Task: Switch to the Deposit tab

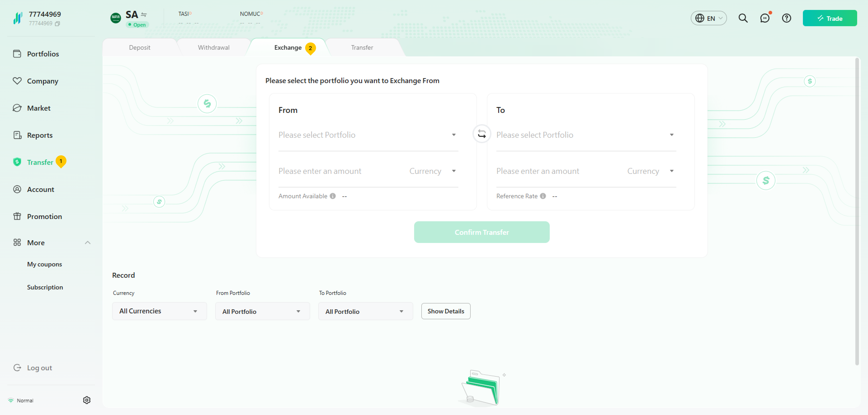Action: [x=139, y=47]
